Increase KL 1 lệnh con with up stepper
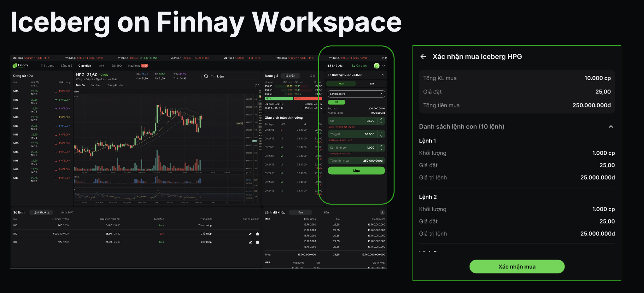The image size is (644, 293). (x=381, y=146)
